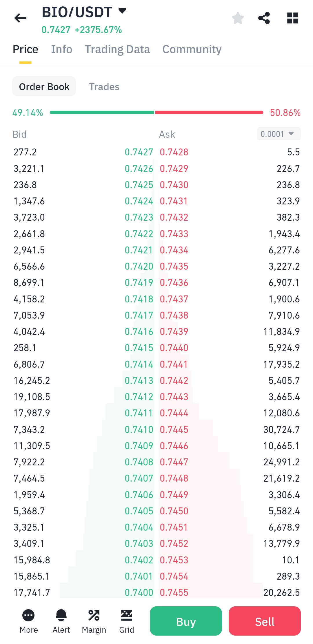This screenshot has height=644, width=313.
Task: Expand the BIO/USDT pair selector arrow
Action: 123,11
